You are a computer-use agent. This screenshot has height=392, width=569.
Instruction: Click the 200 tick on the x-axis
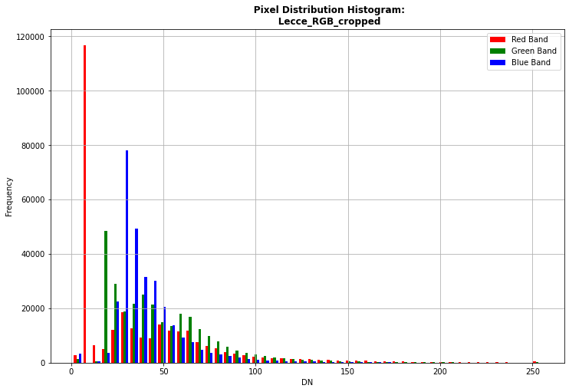tap(439, 372)
